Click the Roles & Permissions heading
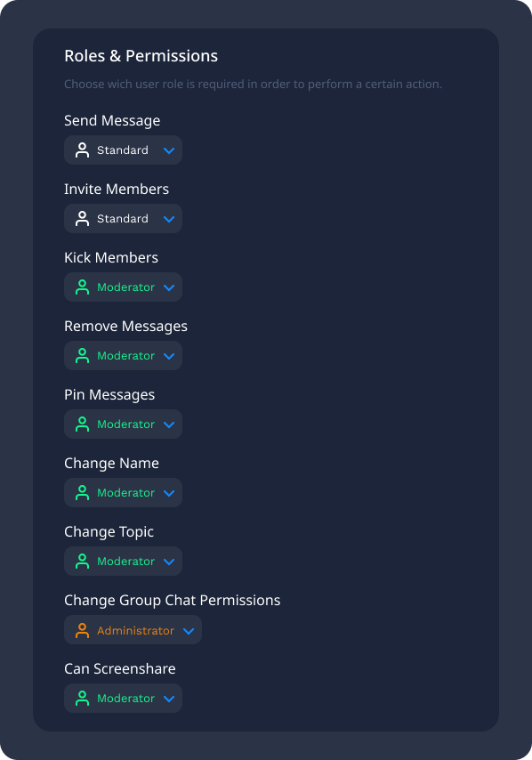This screenshot has width=532, height=760. click(x=141, y=56)
